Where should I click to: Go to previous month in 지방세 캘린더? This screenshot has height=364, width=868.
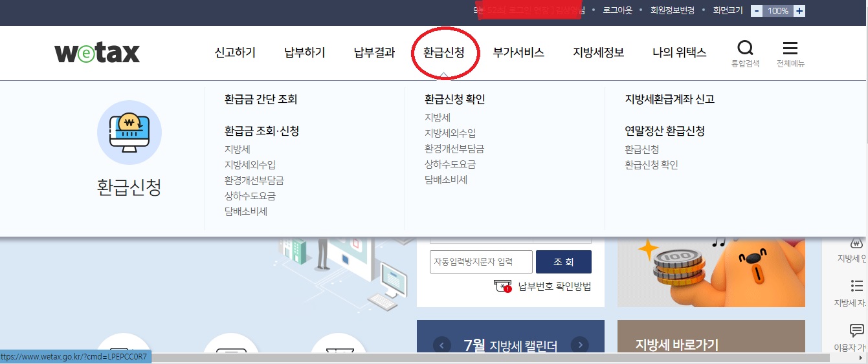point(442,345)
